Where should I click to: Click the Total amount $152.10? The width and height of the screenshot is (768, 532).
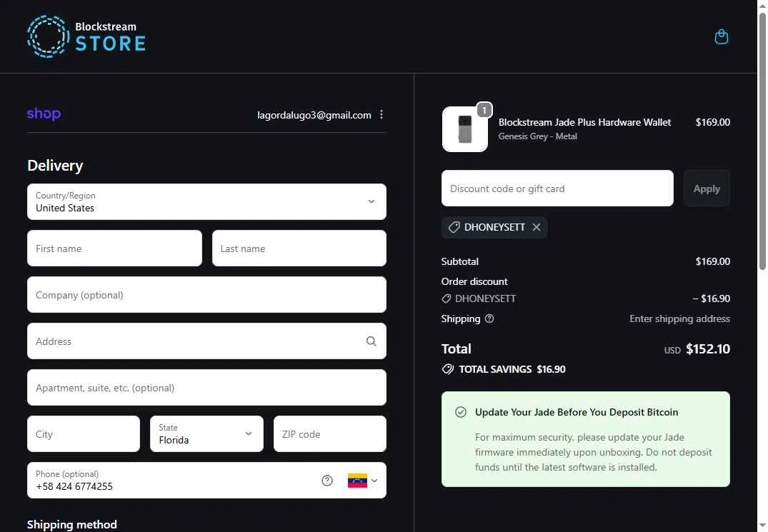click(x=708, y=349)
